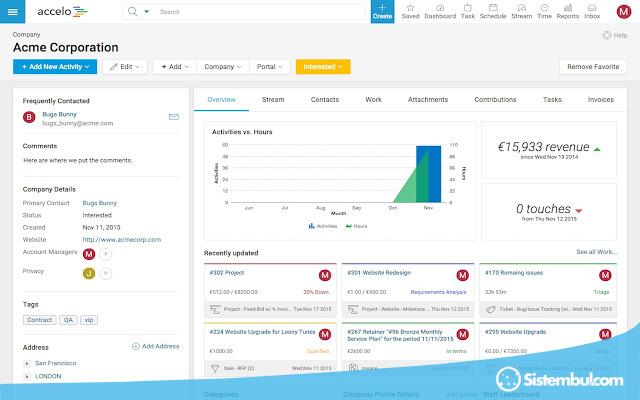The width and height of the screenshot is (640, 400).
Task: Click Bugs Bunny avatar B
Action: point(29,118)
